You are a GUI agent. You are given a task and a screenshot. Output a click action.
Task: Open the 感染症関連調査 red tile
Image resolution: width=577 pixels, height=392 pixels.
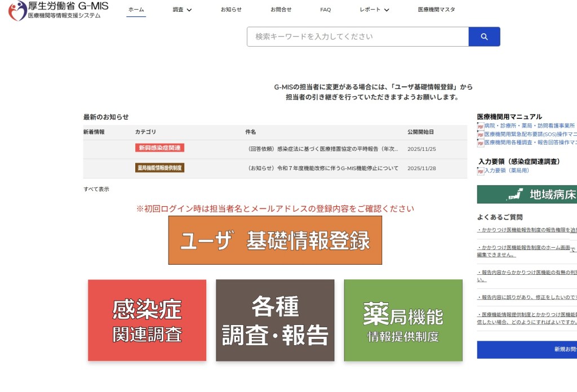pos(147,320)
